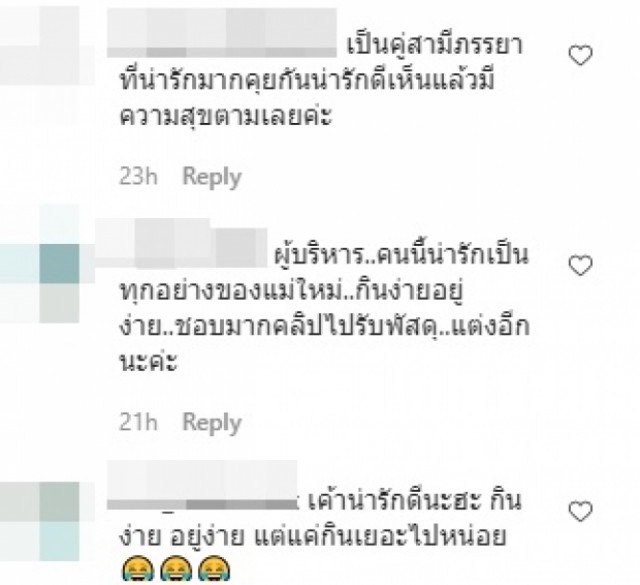Open blurred username before เค้าน่ารักดีนะฮะ

202,485
